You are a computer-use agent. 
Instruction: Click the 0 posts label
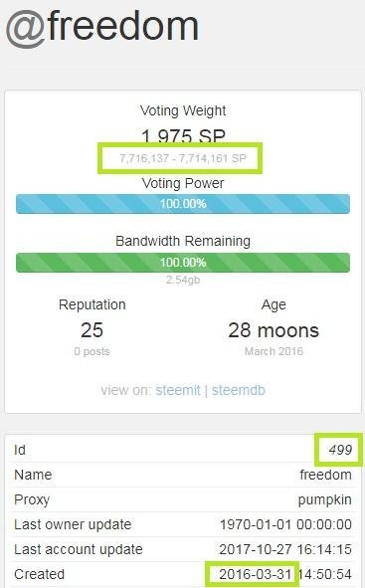[91, 352]
